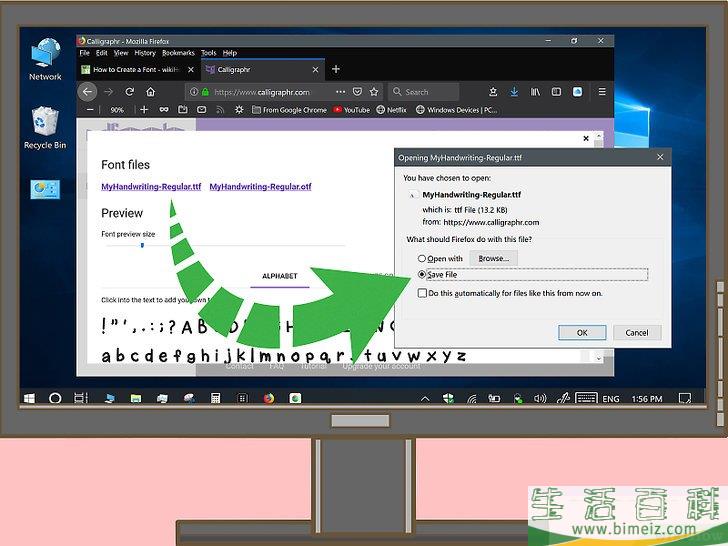Open the Network desktop icon
The height and width of the screenshot is (546, 728).
[x=45, y=59]
